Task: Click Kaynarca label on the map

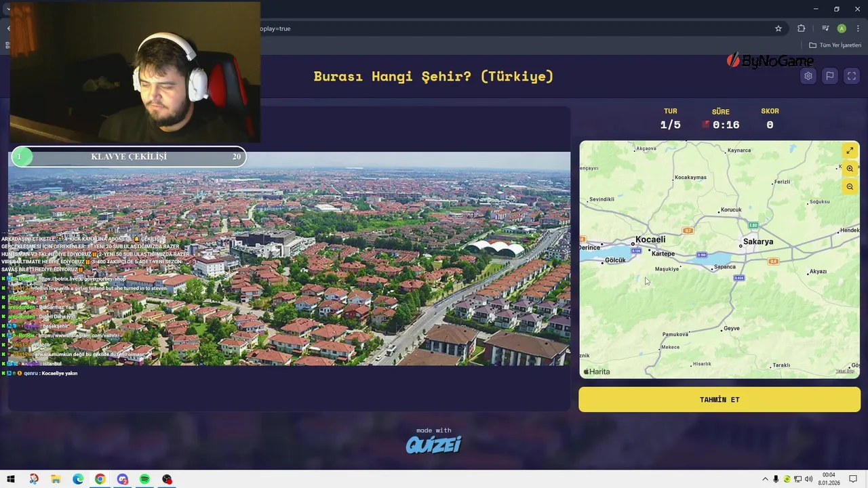Action: 739,150
